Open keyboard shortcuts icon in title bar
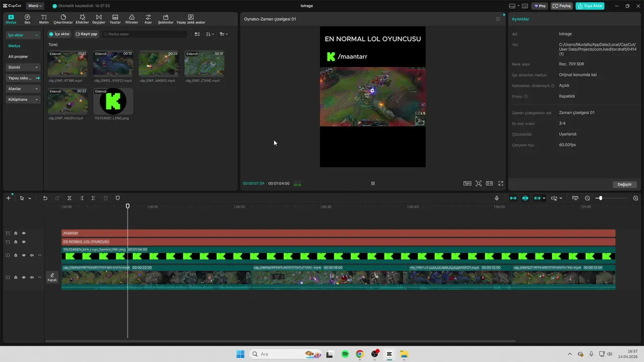The height and width of the screenshot is (362, 644). [x=525, y=6]
